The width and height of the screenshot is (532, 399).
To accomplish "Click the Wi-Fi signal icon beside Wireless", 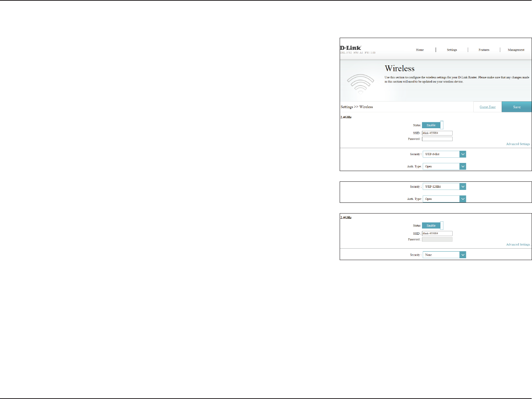I will pyautogui.click(x=361, y=84).
